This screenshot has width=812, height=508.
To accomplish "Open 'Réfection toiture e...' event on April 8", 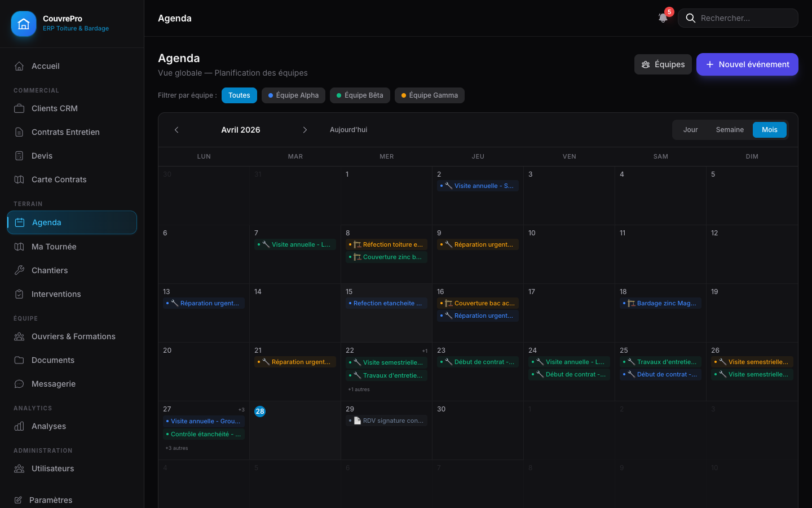I will click(x=387, y=244).
